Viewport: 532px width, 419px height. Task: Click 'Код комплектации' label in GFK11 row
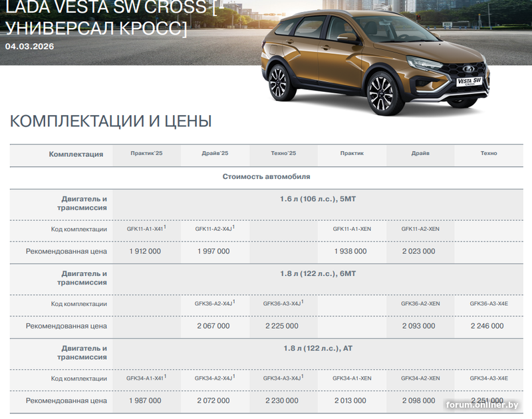pyautogui.click(x=79, y=229)
